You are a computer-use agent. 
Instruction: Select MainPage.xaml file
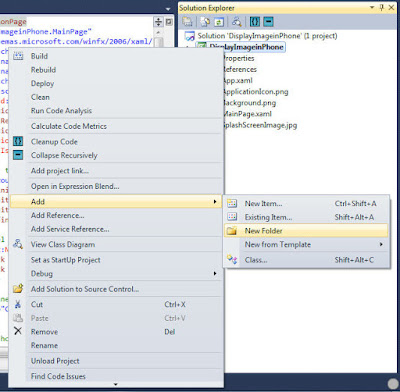click(248, 114)
